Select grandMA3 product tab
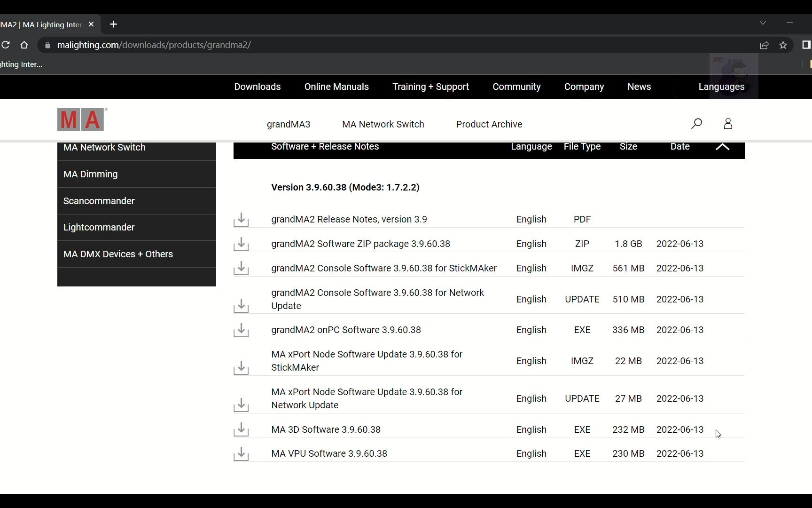The width and height of the screenshot is (812, 508). pos(289,124)
